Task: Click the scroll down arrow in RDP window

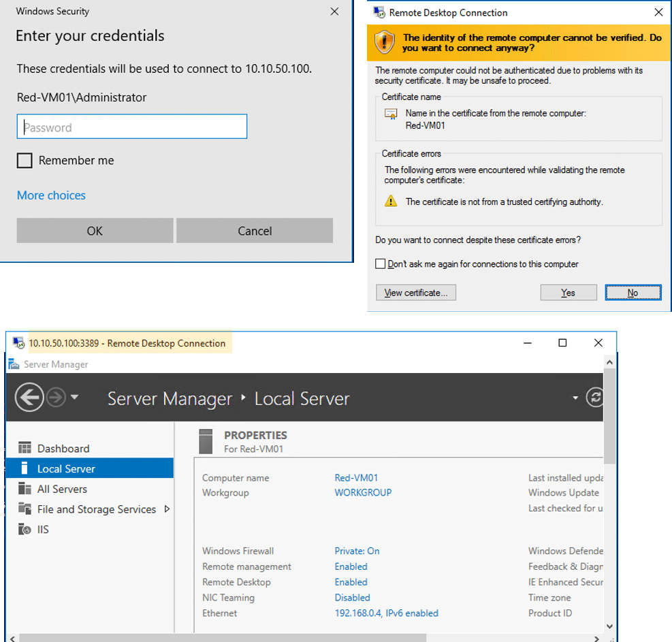Action: (610, 626)
